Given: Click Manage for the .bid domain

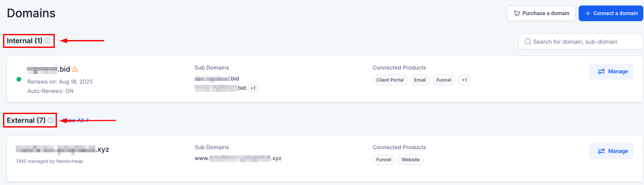Looking at the screenshot, I should [611, 71].
